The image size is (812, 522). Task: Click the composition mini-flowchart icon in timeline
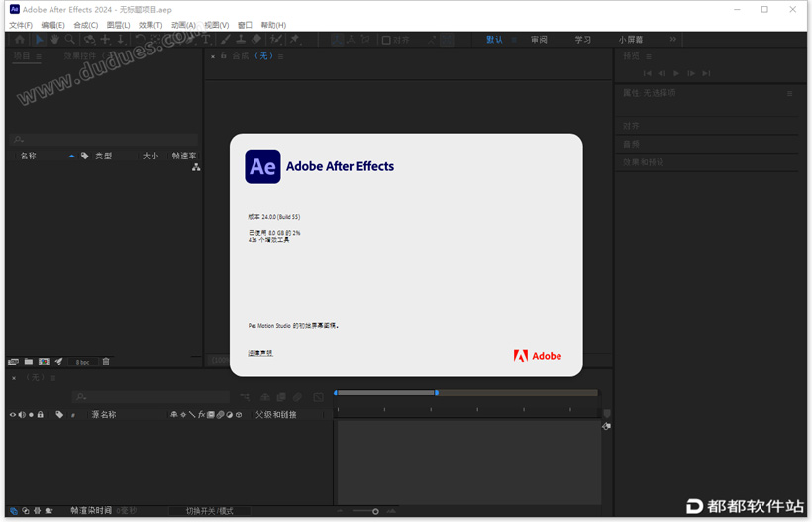(x=245, y=397)
